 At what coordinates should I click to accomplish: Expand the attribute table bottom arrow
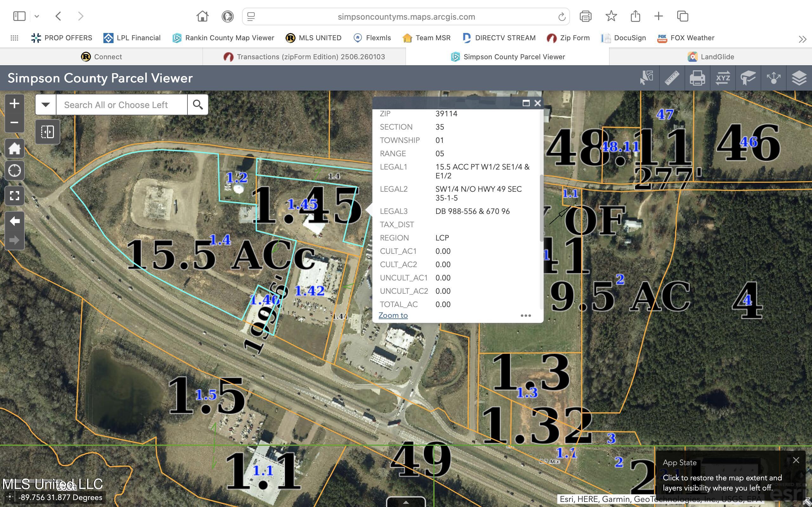[406, 502]
